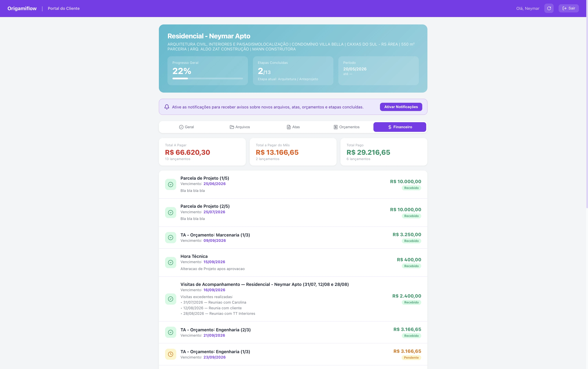Viewport: 588px width, 369px height.
Task: Click 'TA - Orçamento: Engenharia (2/3)' title
Action: (x=215, y=330)
